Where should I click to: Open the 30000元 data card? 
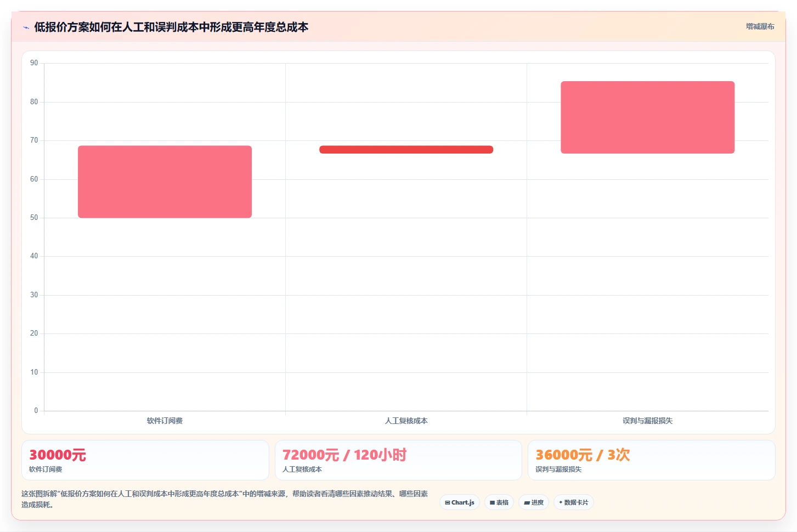click(145, 460)
